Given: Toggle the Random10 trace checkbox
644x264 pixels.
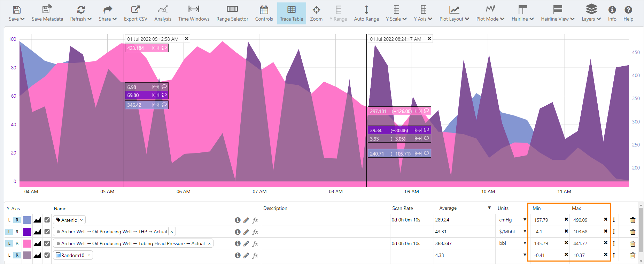Looking at the screenshot, I should [x=47, y=255].
